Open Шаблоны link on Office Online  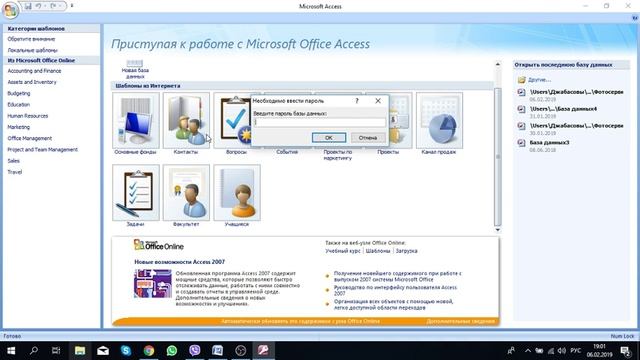pos(378,251)
